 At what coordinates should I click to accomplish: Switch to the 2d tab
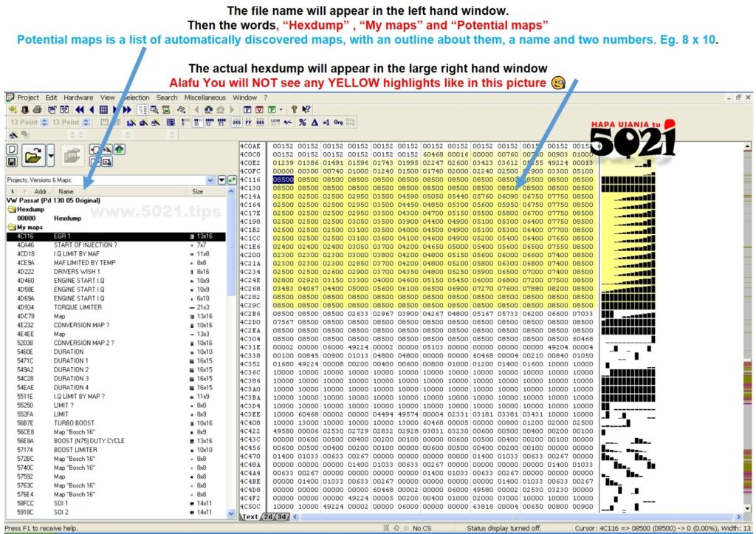267,517
